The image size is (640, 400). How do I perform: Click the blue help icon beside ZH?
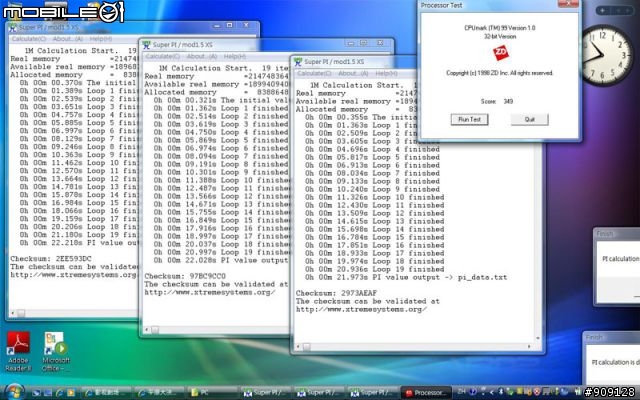tap(473, 392)
